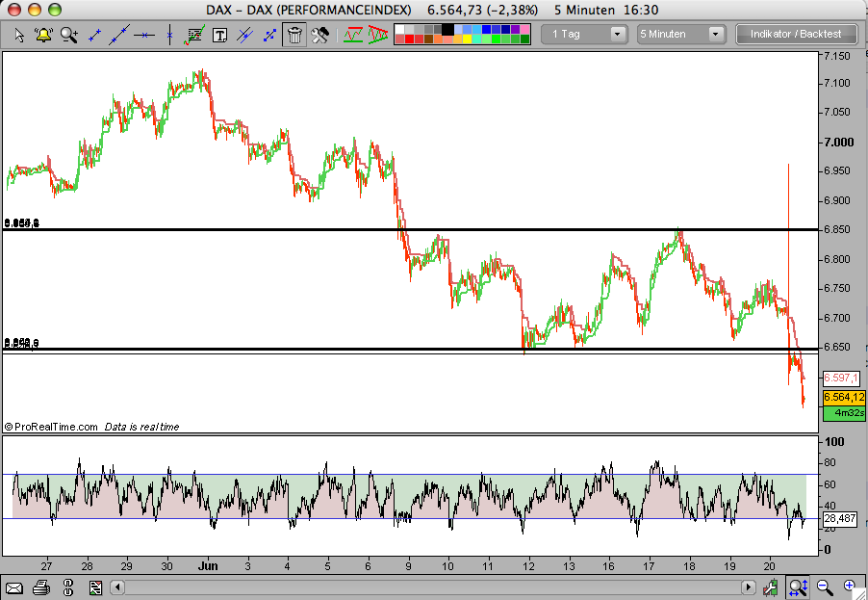Click the envelope mail icon
This screenshot has width=868, height=600.
pyautogui.click(x=14, y=587)
